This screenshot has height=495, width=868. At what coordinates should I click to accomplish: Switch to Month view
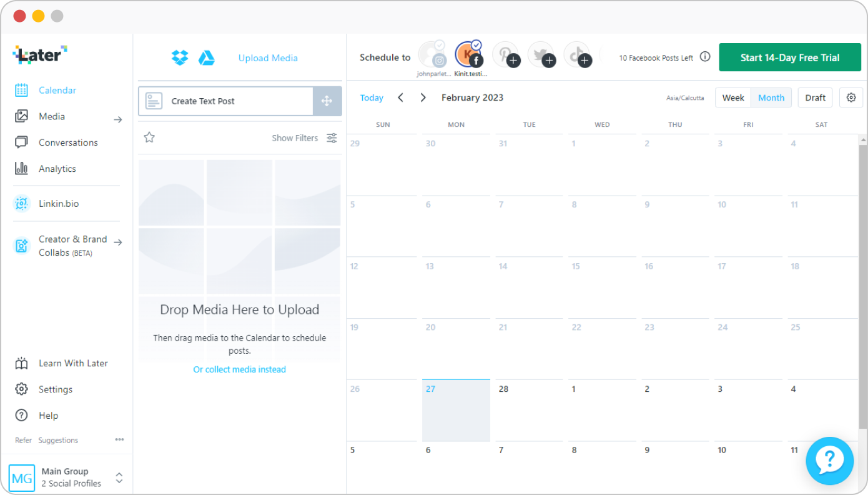pos(771,97)
